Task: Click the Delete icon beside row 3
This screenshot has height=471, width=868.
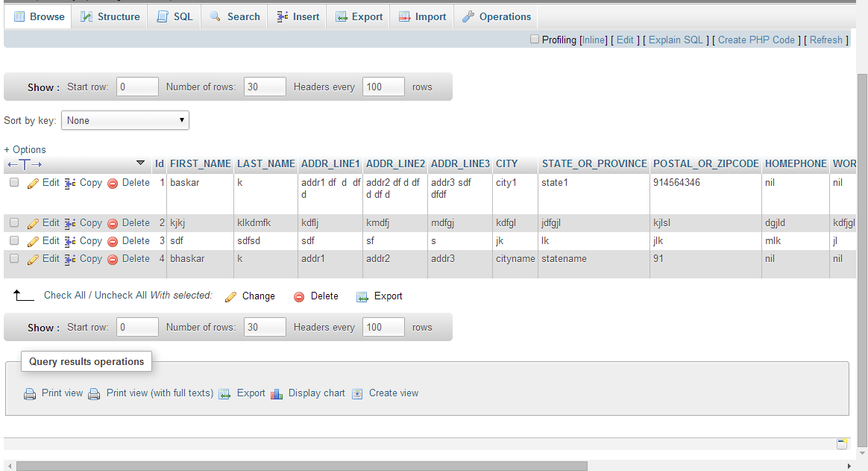Action: click(x=113, y=240)
